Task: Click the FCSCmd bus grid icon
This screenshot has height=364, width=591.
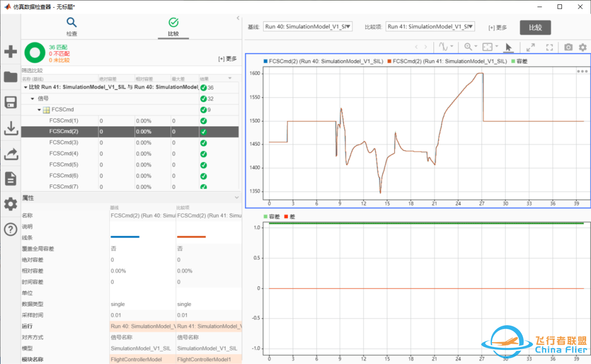Action: 47,110
